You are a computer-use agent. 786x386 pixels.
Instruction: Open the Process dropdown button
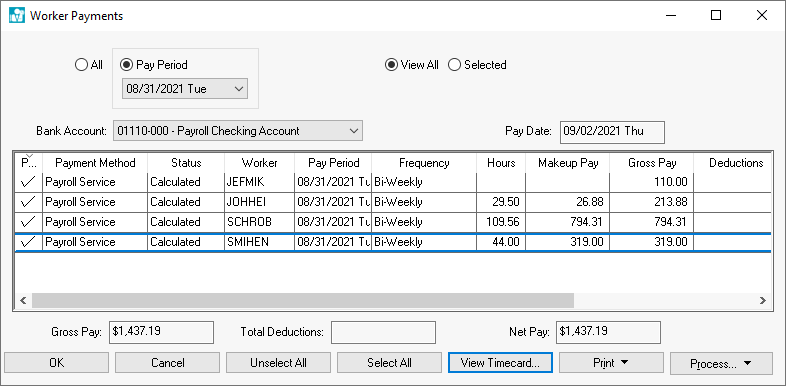[x=721, y=364]
